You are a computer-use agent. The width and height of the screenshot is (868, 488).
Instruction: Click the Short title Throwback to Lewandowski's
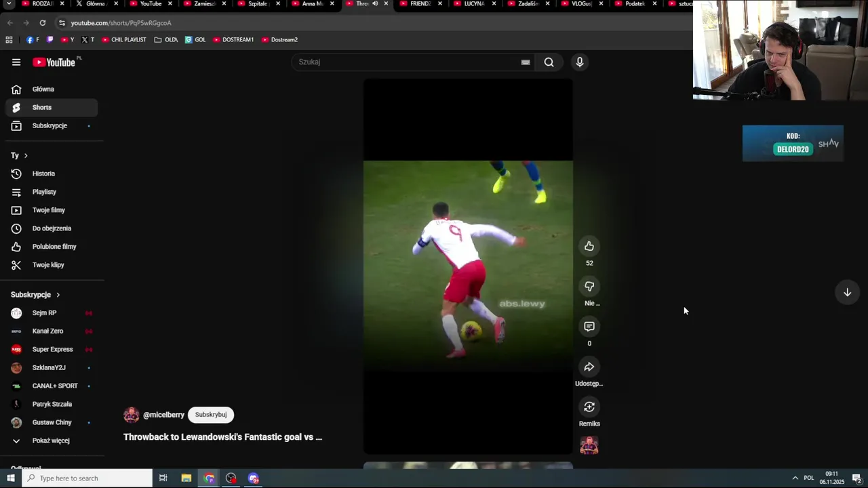(222, 437)
